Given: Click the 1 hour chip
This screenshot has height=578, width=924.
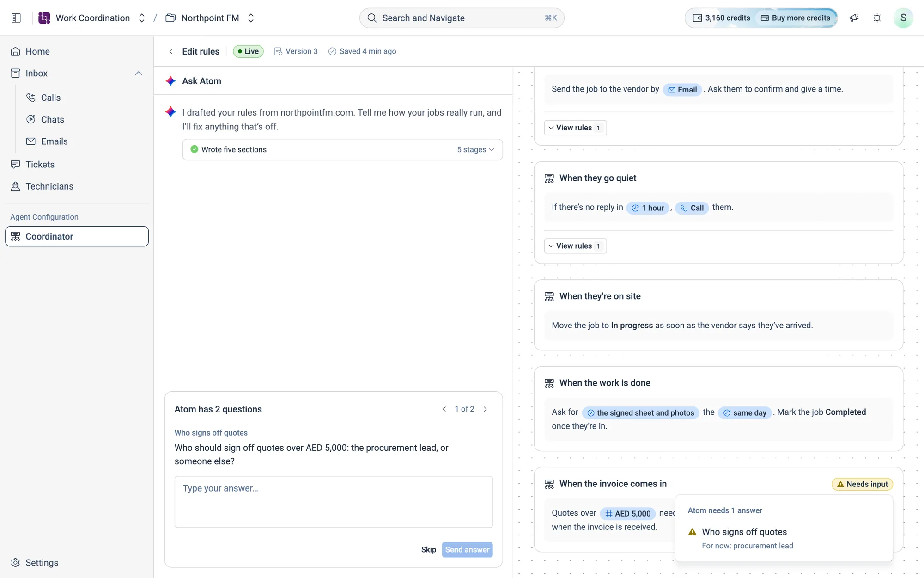Looking at the screenshot, I should click(648, 208).
